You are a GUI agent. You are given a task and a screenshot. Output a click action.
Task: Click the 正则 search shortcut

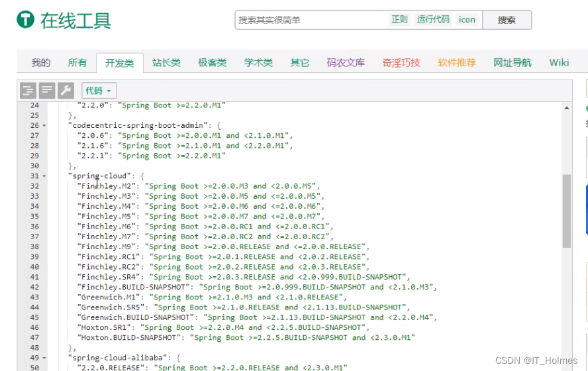(399, 19)
